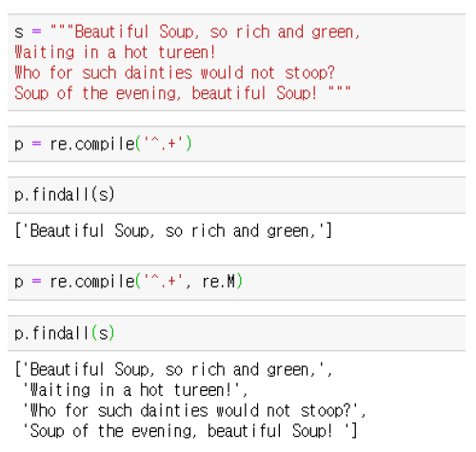
Task: Click the re.compile cell with re.M flag
Action: 236,283
